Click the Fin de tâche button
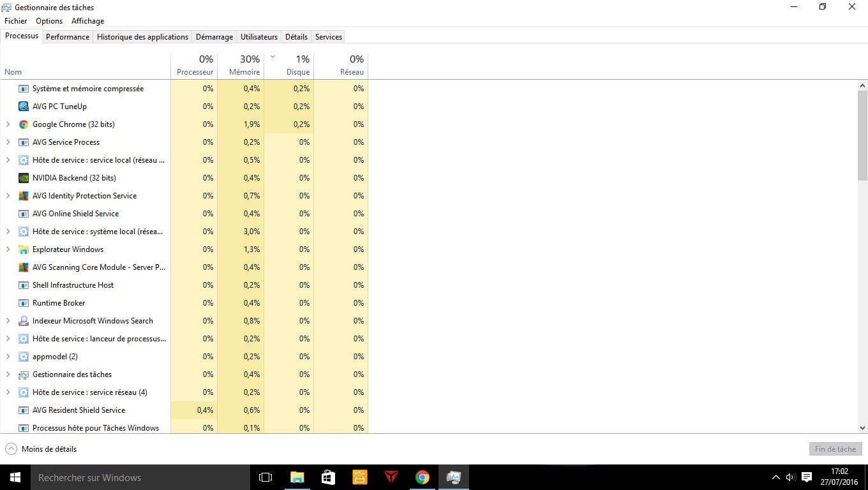 coord(835,449)
